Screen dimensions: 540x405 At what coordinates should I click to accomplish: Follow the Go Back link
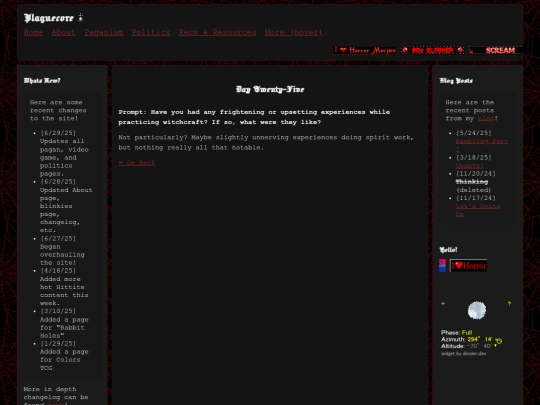point(137,163)
